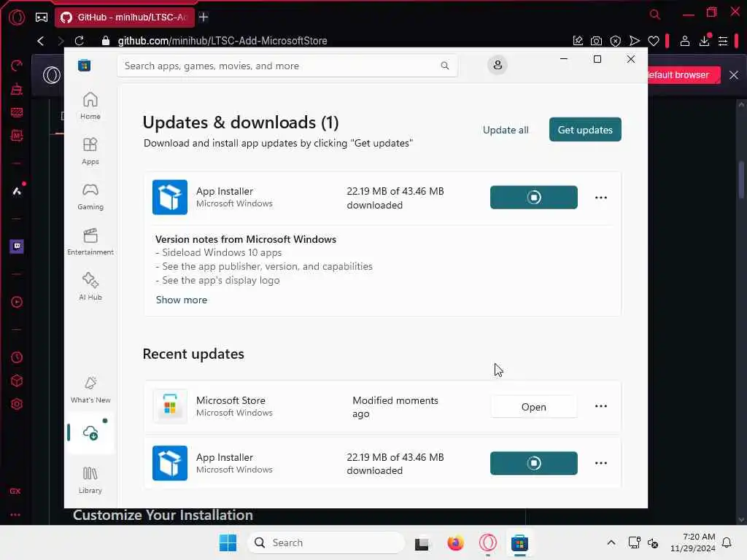Open the Apps section in Store sidebar

(90, 151)
